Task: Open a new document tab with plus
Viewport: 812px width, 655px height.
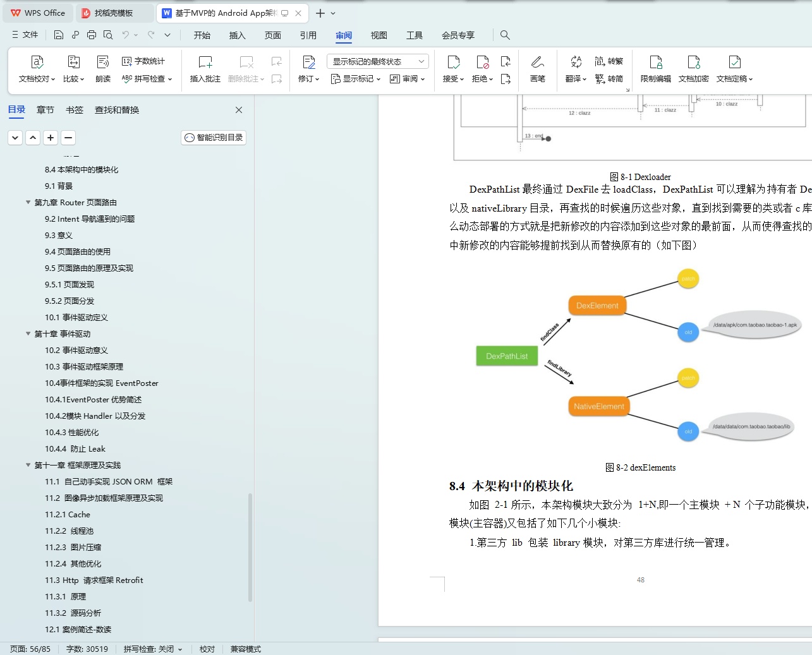Action: click(320, 13)
